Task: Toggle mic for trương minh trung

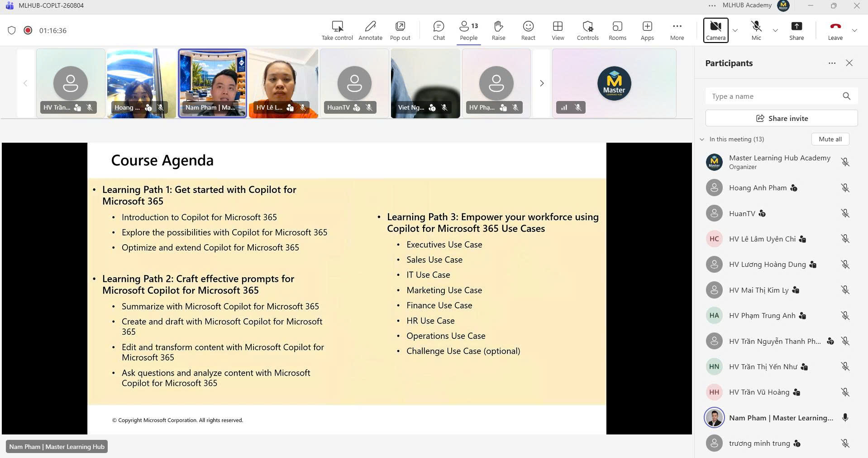Action: point(845,444)
